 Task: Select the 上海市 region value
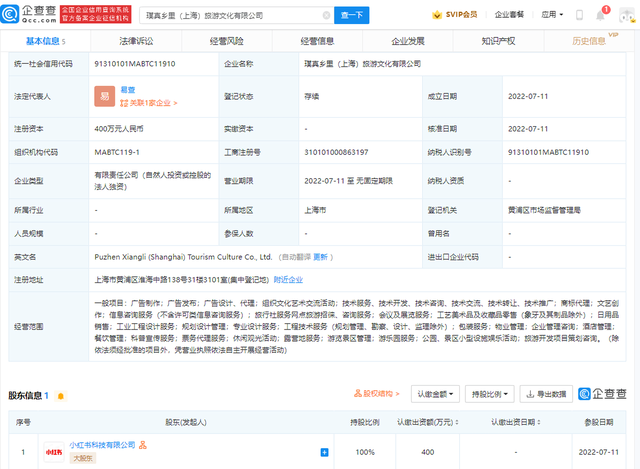tap(315, 210)
